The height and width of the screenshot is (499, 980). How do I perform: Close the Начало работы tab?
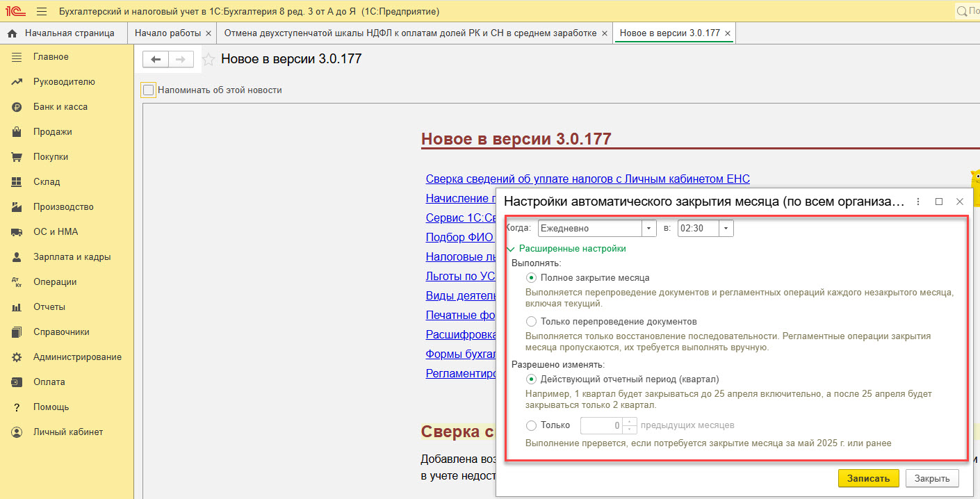(209, 33)
